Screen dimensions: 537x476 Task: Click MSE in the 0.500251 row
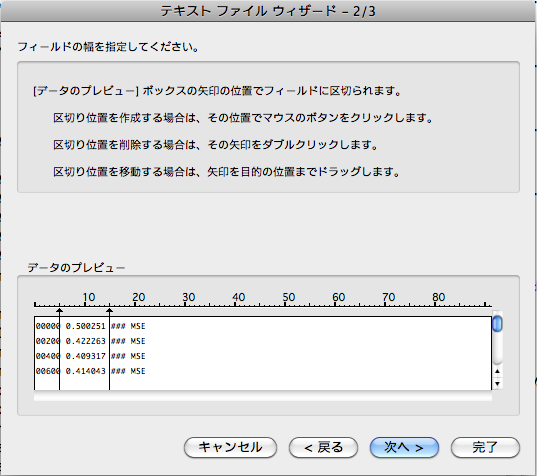[138, 326]
